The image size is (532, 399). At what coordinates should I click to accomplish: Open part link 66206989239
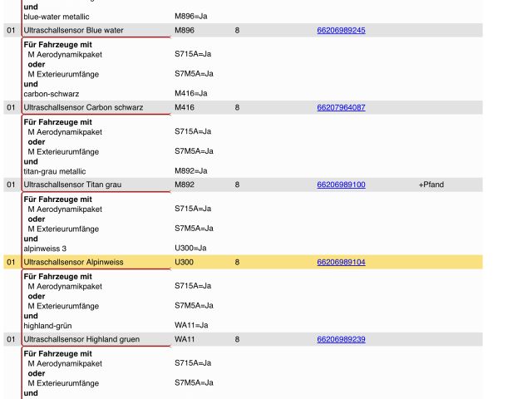pyautogui.click(x=341, y=339)
